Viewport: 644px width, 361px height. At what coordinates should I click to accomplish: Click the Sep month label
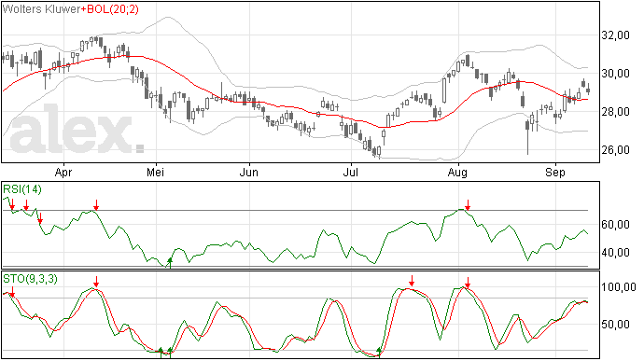555,173
